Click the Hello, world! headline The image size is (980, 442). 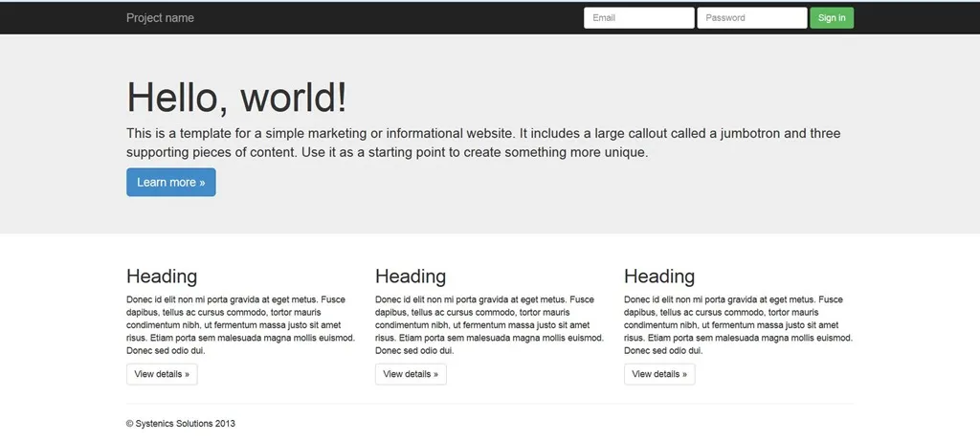(236, 98)
